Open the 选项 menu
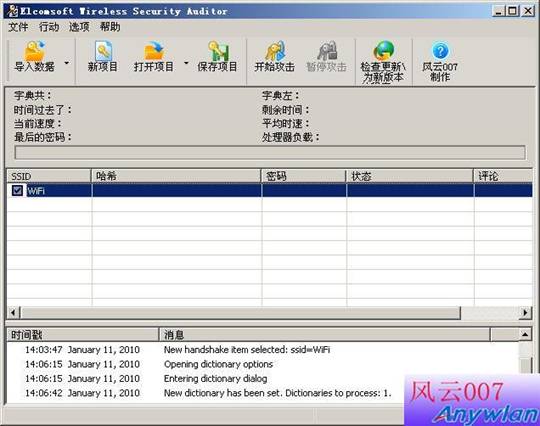This screenshot has height=426, width=540. pos(79,27)
